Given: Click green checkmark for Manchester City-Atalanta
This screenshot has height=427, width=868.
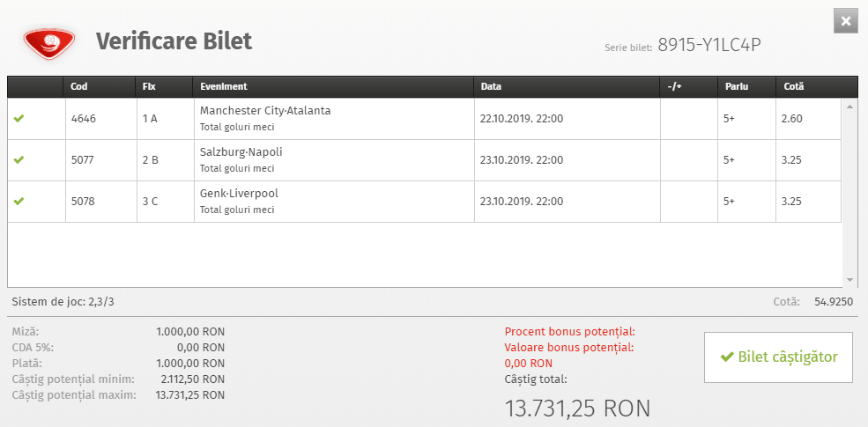Looking at the screenshot, I should (x=19, y=119).
